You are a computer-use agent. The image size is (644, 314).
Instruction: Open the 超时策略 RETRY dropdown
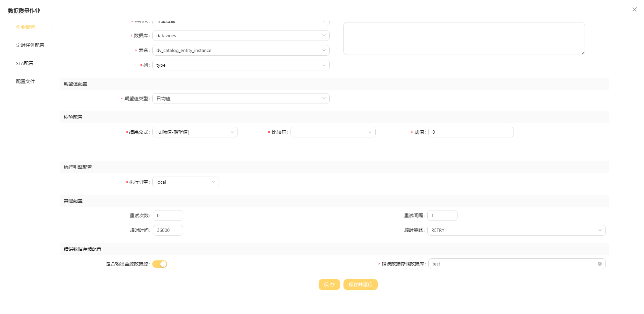pos(517,230)
